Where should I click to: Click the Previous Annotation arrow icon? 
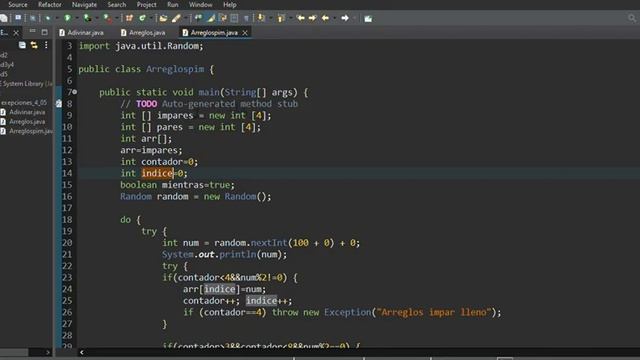[281, 18]
